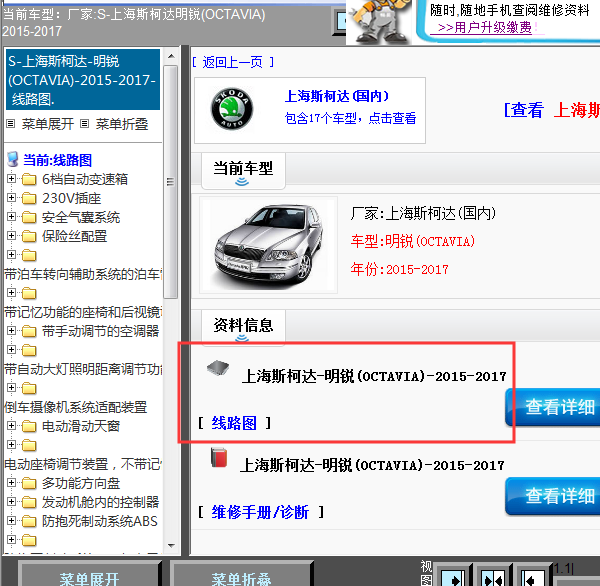The height and width of the screenshot is (586, 600).
Task: Click the red book icon for 维修手册
Action: point(219,458)
